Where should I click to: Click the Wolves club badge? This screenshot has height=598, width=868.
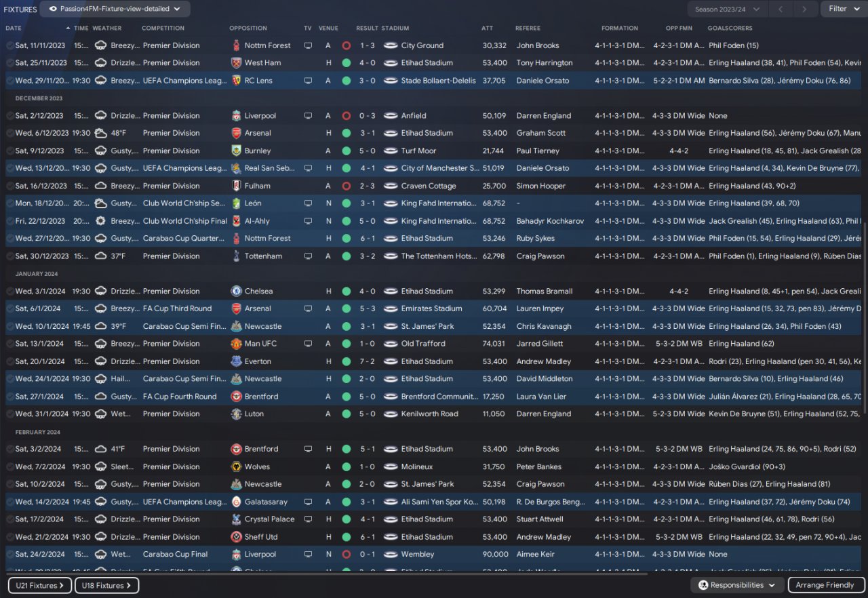point(236,466)
